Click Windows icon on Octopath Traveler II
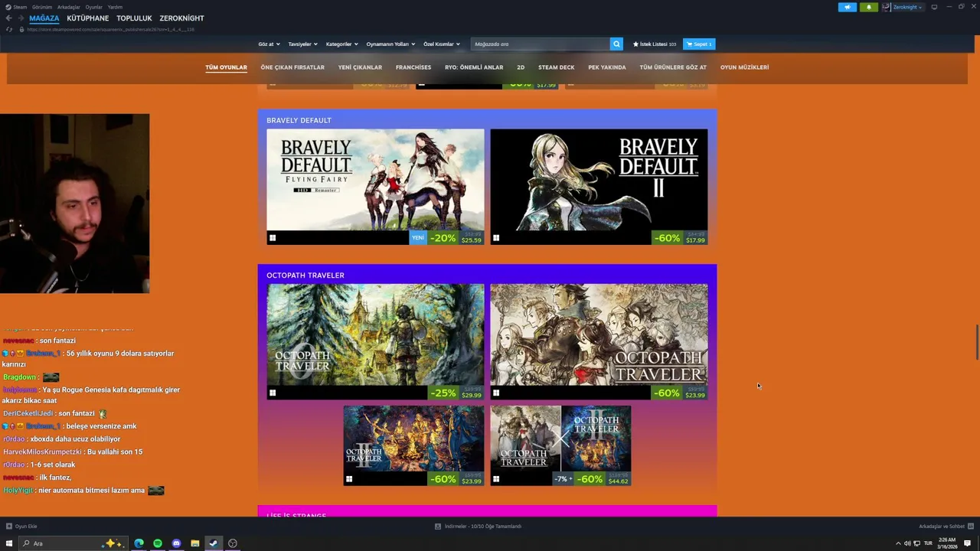The image size is (980, 551). pyautogui.click(x=349, y=480)
